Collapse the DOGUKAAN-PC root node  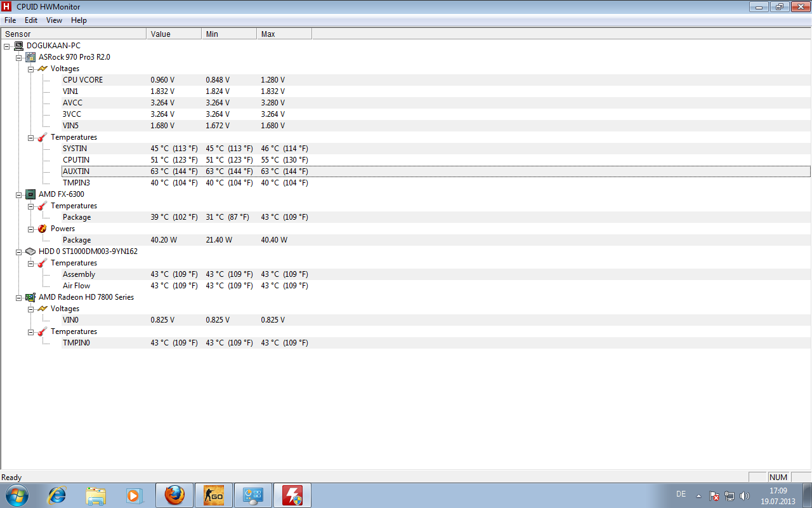point(7,46)
